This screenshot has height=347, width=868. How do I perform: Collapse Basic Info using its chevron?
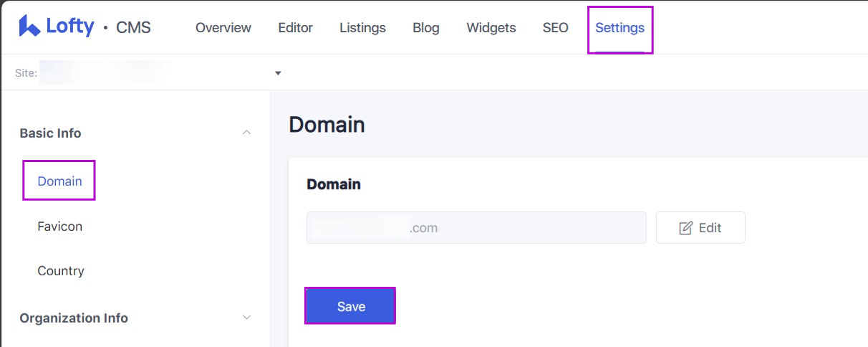(246, 133)
